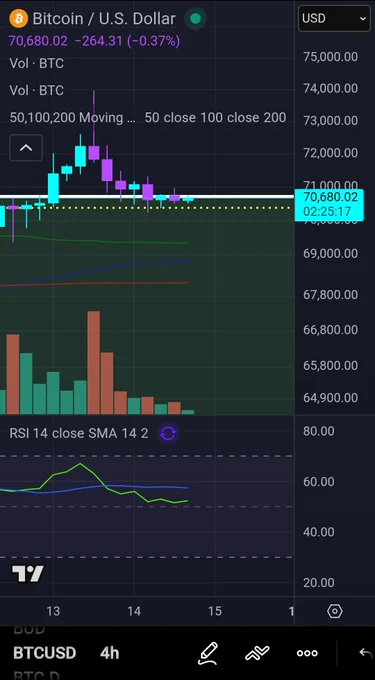
Task: Change the 4h timeframe interval
Action: coord(109,653)
